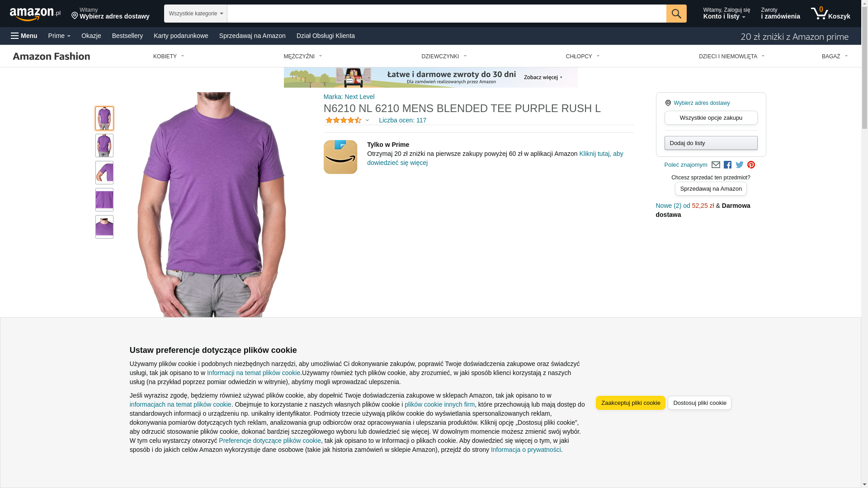Click the search magnifier button
868x488 pixels.
[676, 14]
